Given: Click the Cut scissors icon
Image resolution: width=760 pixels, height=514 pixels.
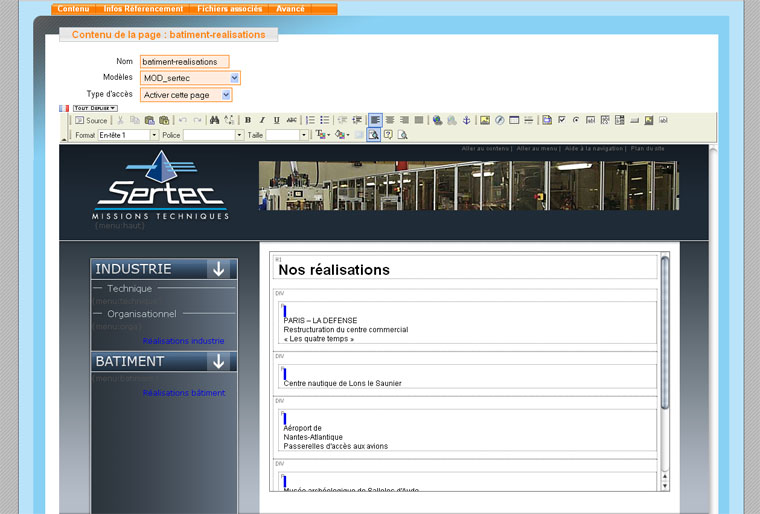Looking at the screenshot, I should tap(120, 120).
